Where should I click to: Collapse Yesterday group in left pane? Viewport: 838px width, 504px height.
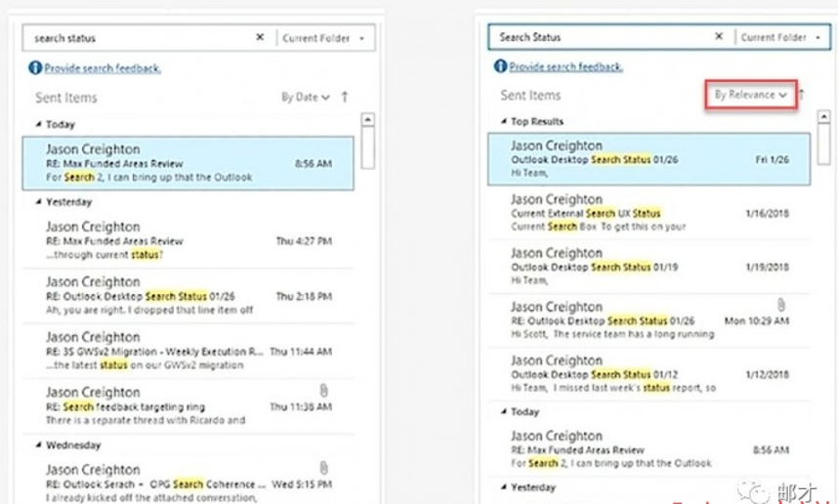click(38, 202)
